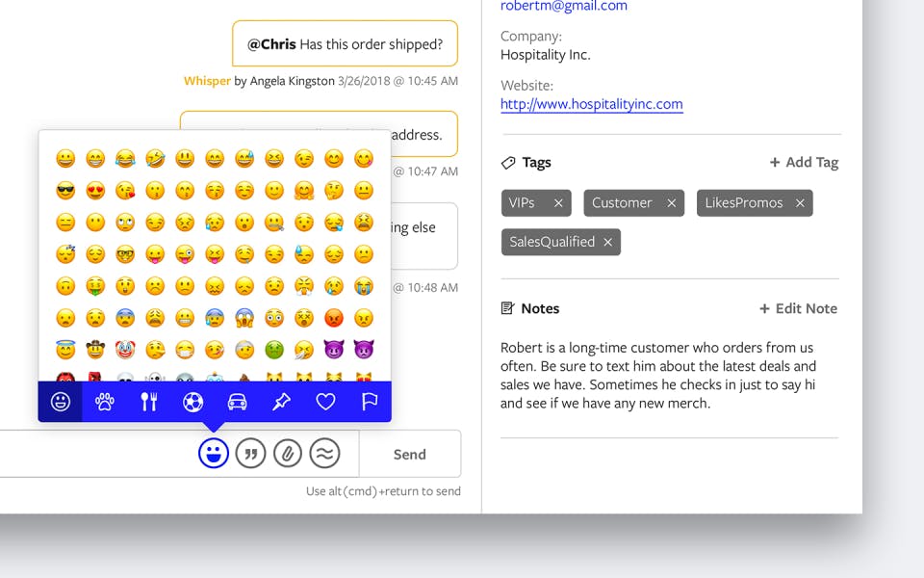Remove the Customer tag

[671, 203]
